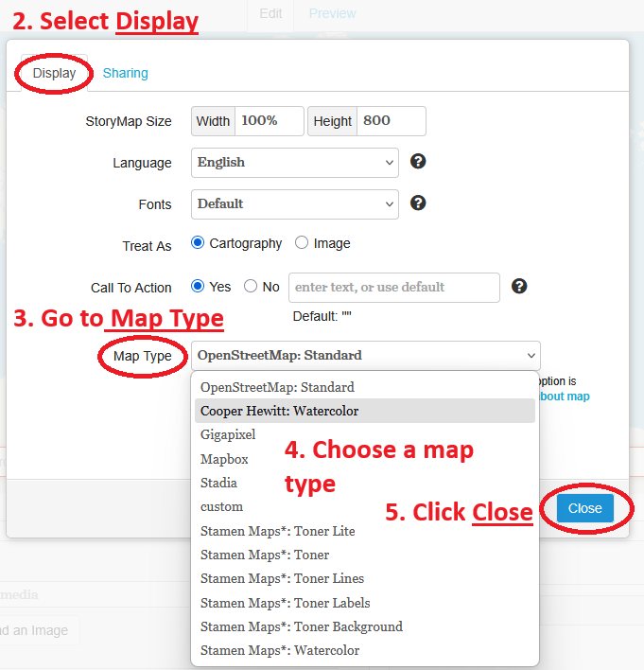Collapse the Map Type dropdown

(365, 356)
